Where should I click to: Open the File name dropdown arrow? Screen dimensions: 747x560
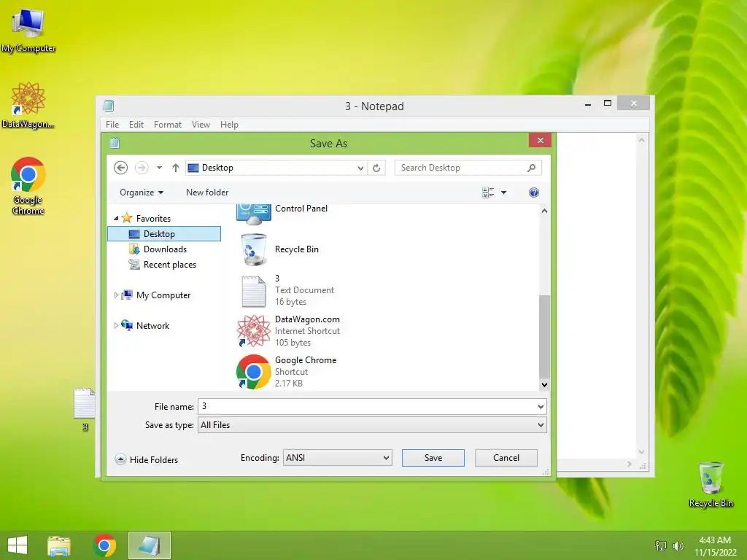(x=541, y=406)
